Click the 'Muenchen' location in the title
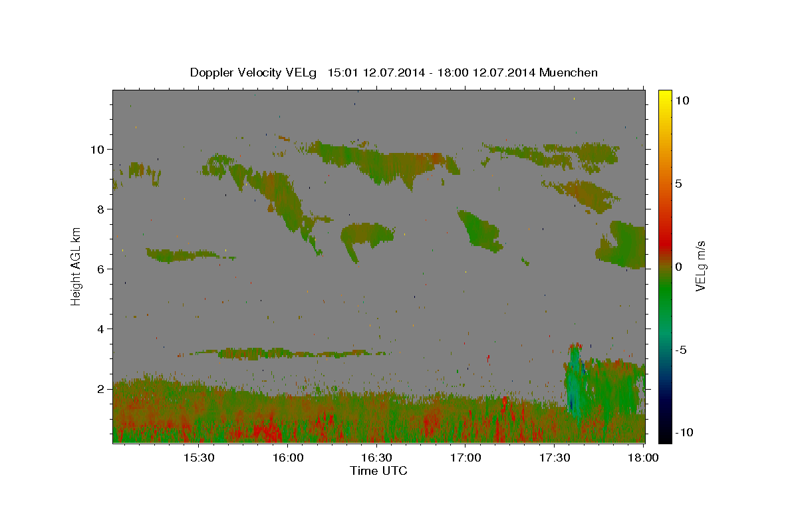The height and width of the screenshot is (532, 798). pyautogui.click(x=569, y=72)
